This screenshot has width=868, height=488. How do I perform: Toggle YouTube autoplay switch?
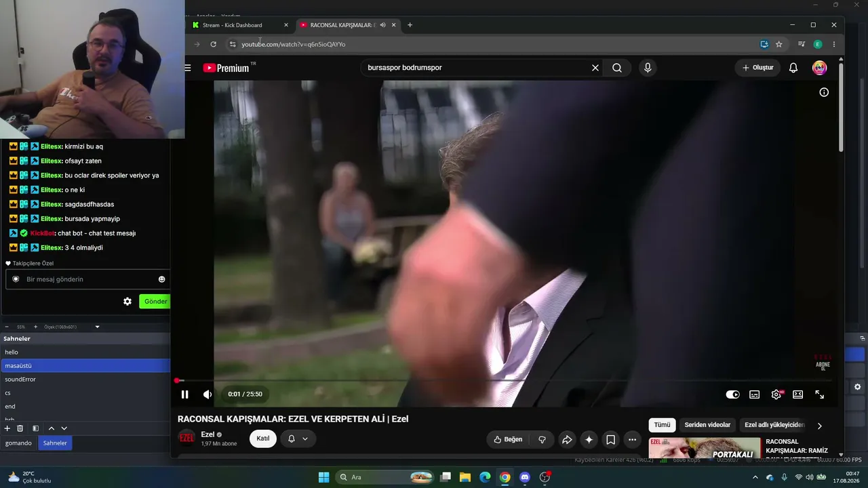tap(732, 394)
